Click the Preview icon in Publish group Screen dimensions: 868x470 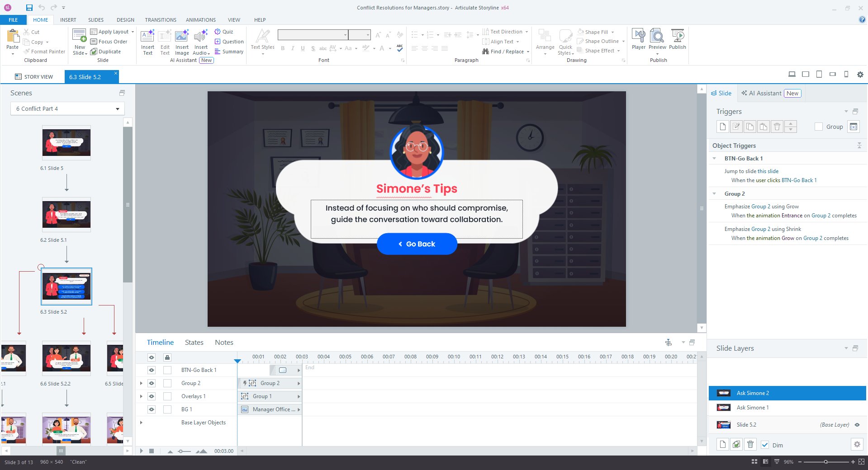(657, 36)
